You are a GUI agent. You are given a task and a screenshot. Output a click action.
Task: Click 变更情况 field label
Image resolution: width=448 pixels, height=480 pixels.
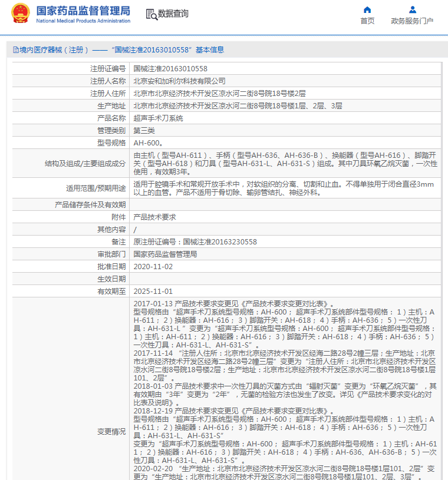(111, 432)
